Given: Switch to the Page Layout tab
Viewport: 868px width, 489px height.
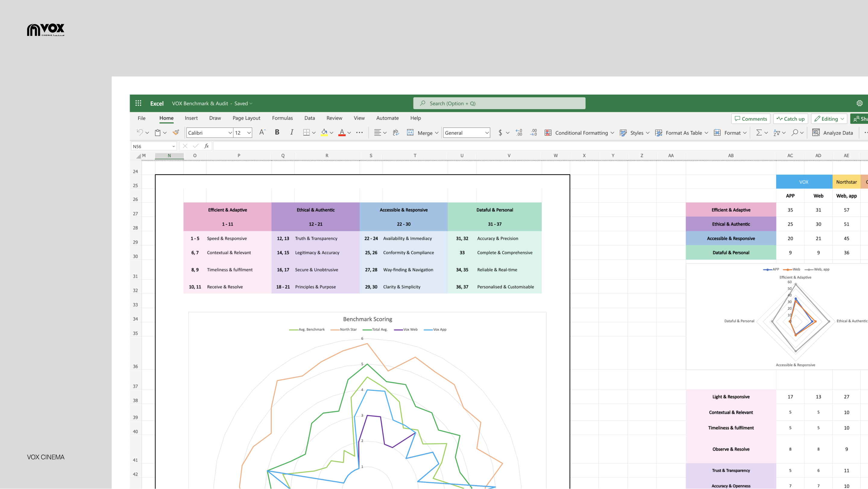Looking at the screenshot, I should (246, 118).
